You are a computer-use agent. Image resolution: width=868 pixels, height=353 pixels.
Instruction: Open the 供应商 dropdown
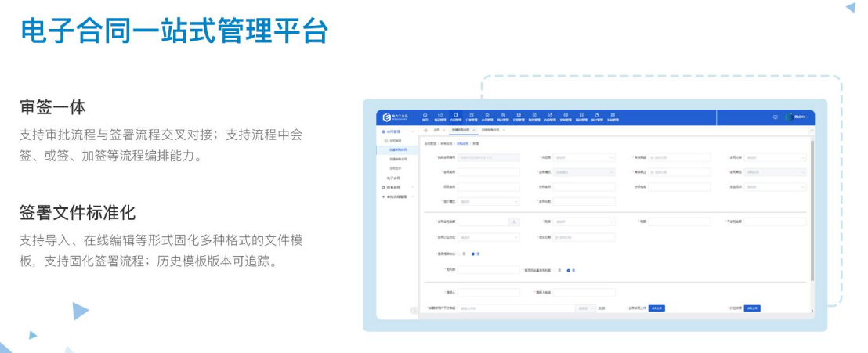pos(584,157)
